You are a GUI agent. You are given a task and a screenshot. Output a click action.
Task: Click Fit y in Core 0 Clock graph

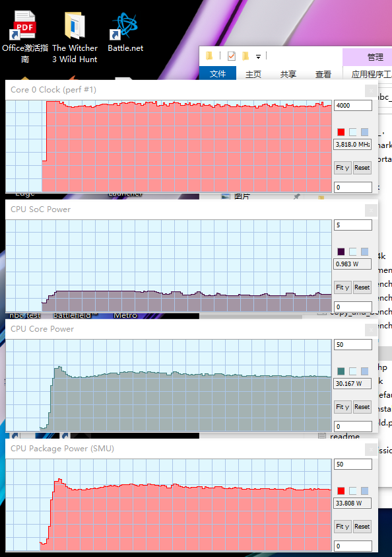(343, 168)
